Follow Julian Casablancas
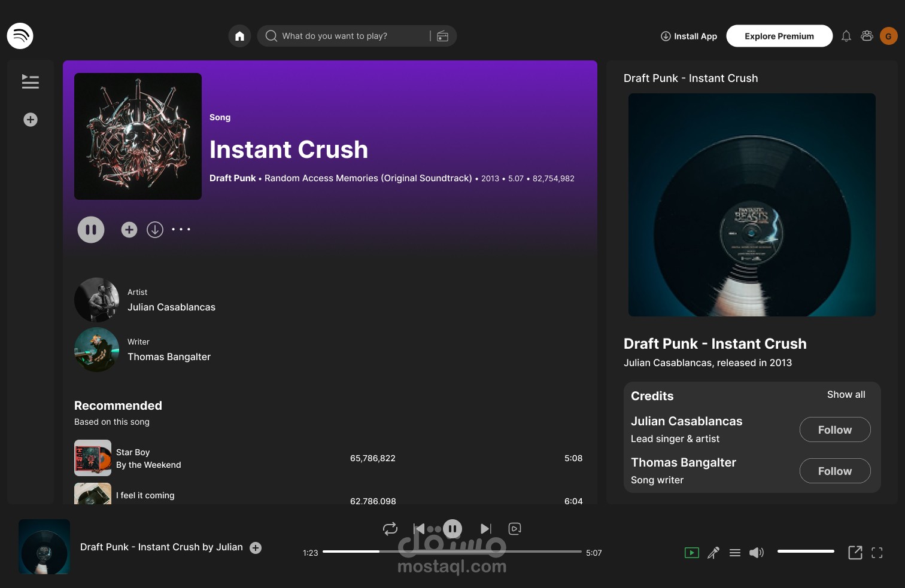Viewport: 905px width, 588px height. (835, 429)
